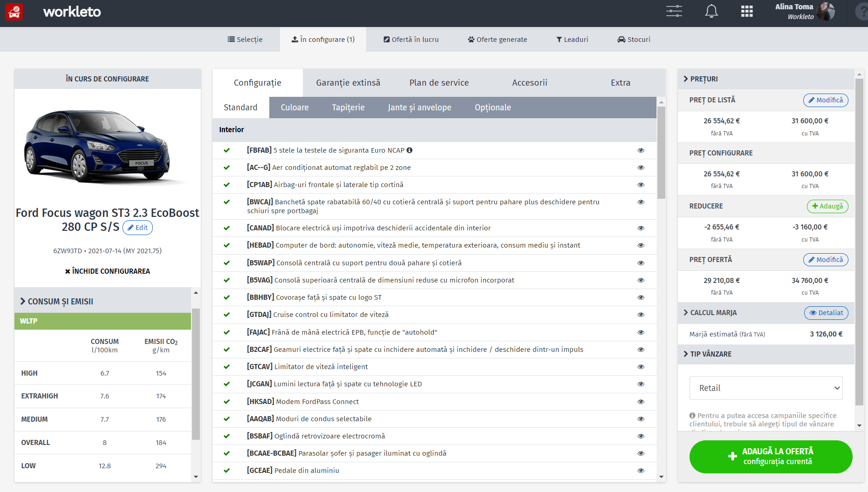Viewport: 868px width, 492px height.
Task: Click the consumption panel scrollbar down arrow
Action: pos(196,477)
